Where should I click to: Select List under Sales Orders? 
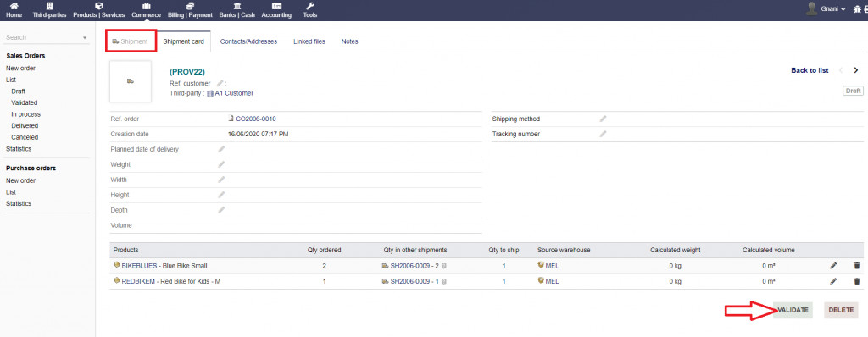click(11, 80)
